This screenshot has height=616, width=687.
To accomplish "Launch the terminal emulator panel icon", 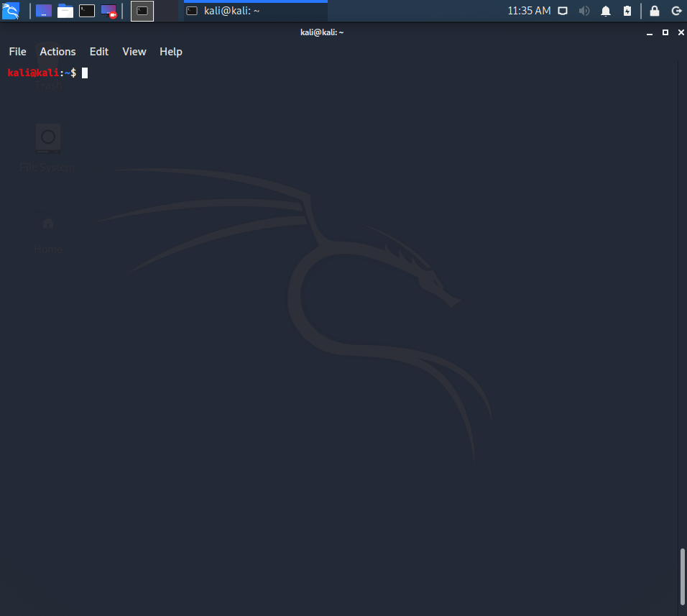I will 87,11.
